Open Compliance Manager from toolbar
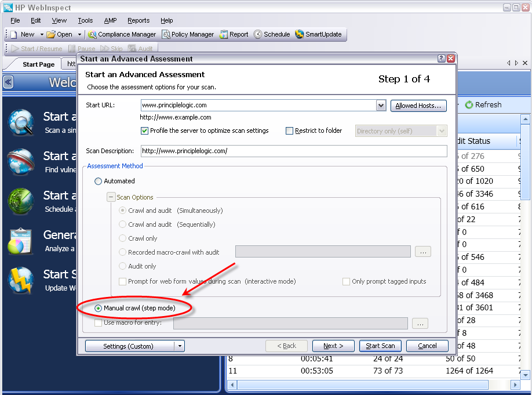The height and width of the screenshot is (395, 532). pyautogui.click(x=122, y=34)
